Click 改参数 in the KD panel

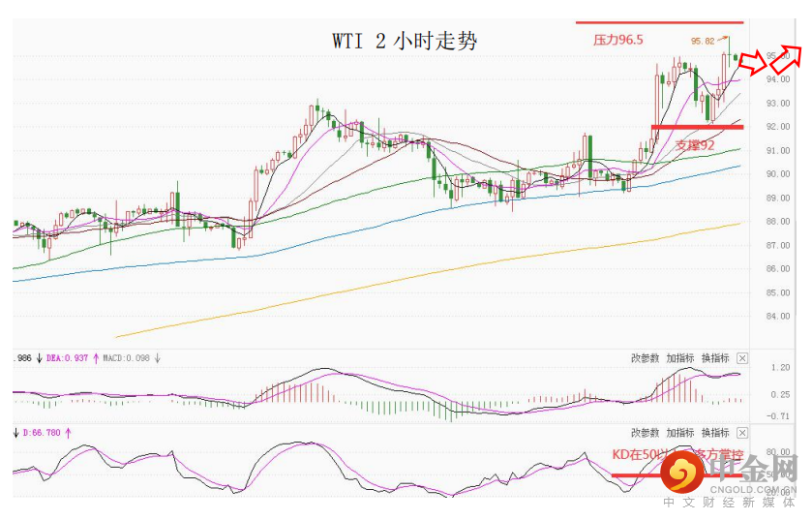(645, 433)
